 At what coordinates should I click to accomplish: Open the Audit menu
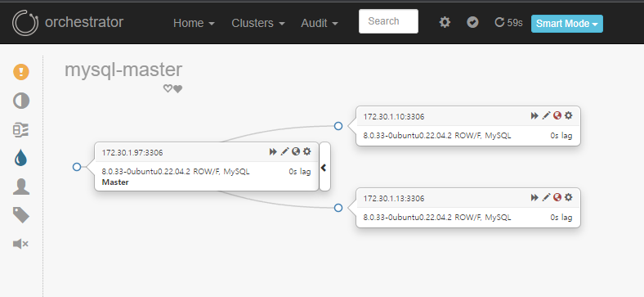point(320,23)
